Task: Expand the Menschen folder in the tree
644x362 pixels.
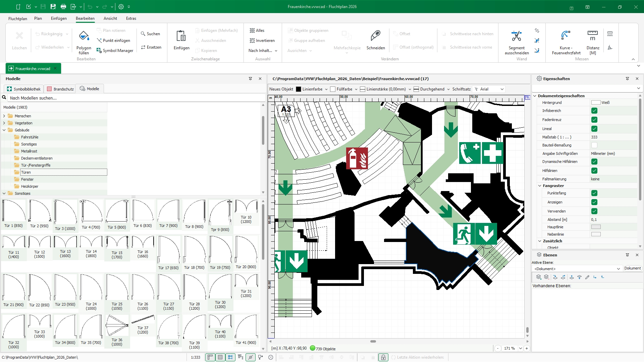Action: tap(4, 116)
